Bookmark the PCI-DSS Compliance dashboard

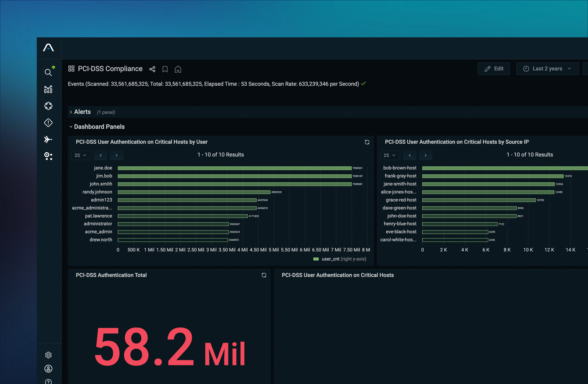(x=165, y=69)
